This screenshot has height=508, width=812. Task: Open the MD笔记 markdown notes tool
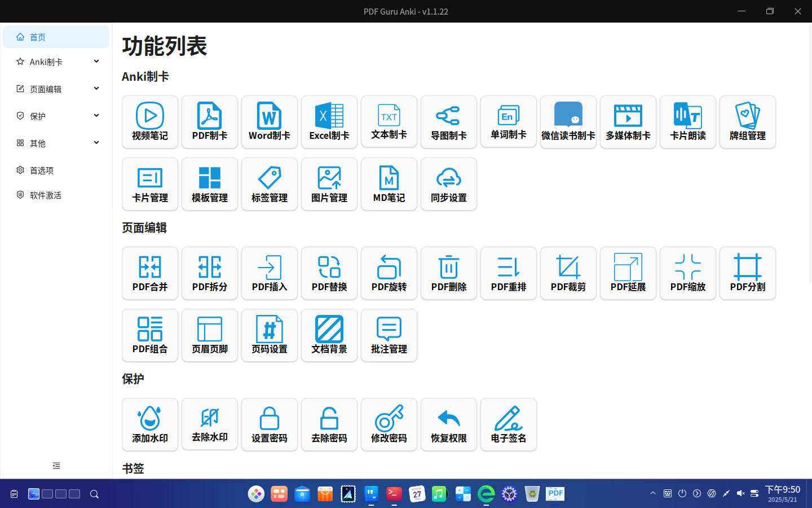[x=389, y=184]
